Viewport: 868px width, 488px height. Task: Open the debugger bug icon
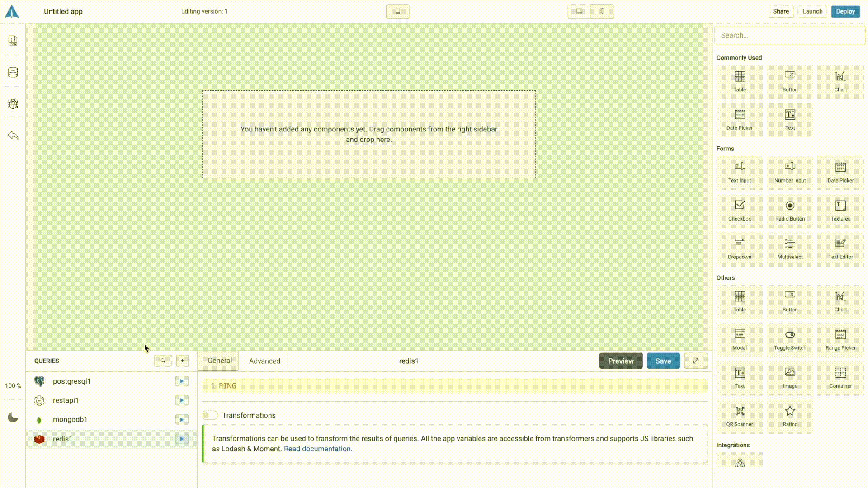13,104
